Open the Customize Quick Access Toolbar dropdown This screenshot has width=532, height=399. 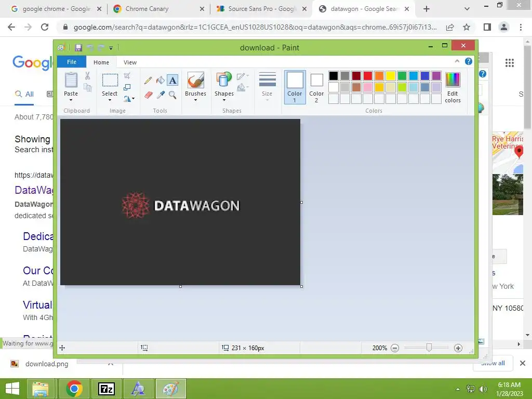[x=111, y=48]
